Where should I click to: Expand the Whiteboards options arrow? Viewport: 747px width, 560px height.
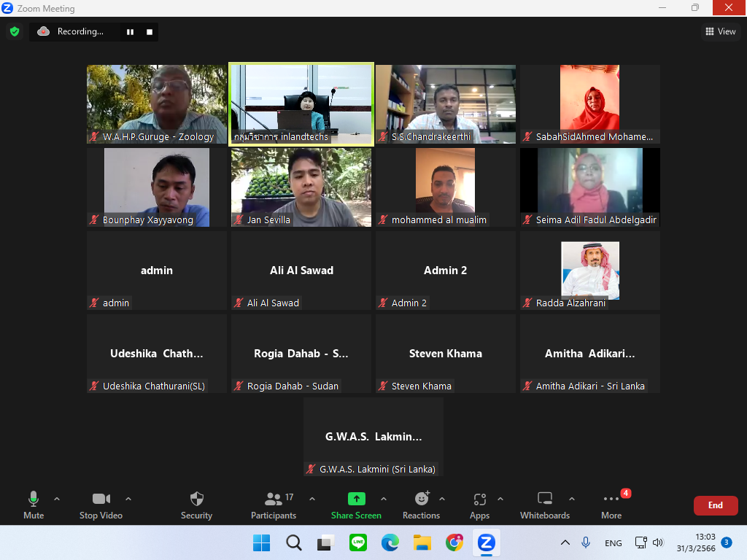(x=572, y=499)
